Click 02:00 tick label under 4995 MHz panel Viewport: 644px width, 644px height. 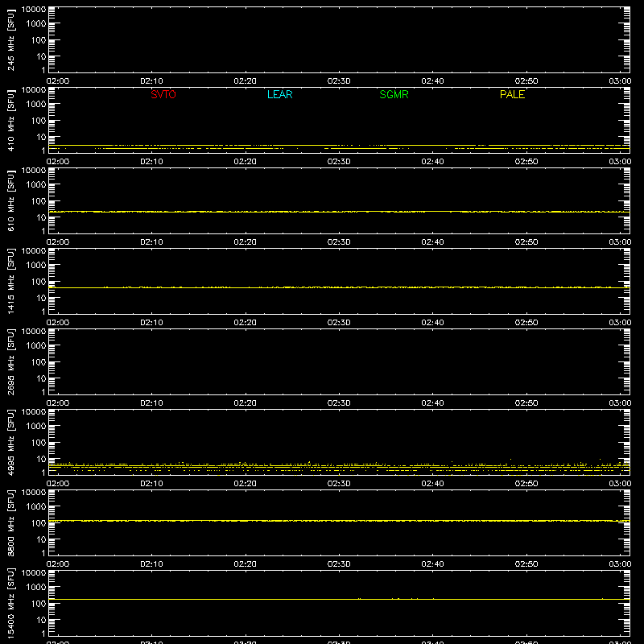(58, 484)
